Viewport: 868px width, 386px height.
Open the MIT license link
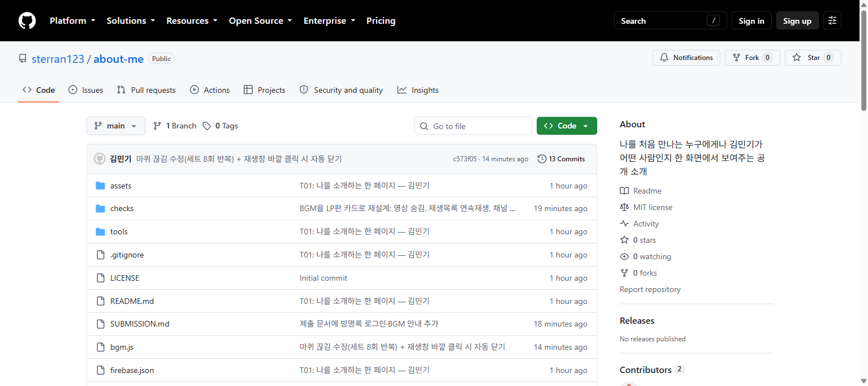(x=653, y=207)
